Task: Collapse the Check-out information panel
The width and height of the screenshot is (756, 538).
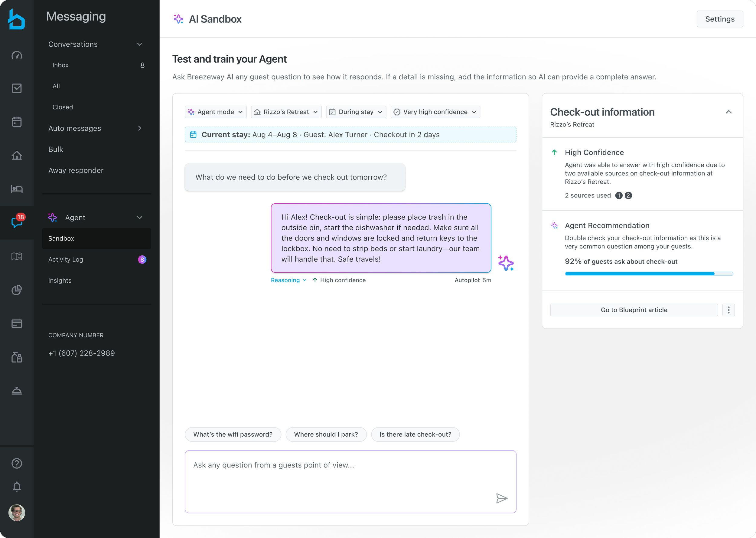Action: tap(728, 112)
